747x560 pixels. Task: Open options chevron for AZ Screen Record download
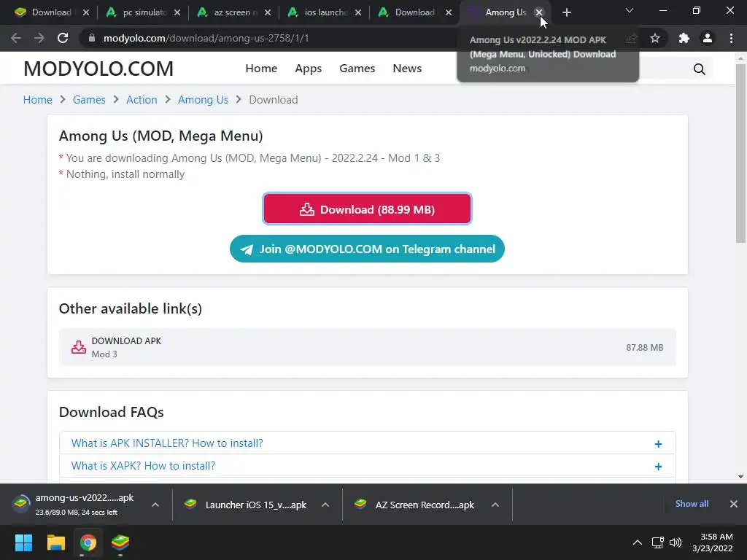[x=495, y=505]
